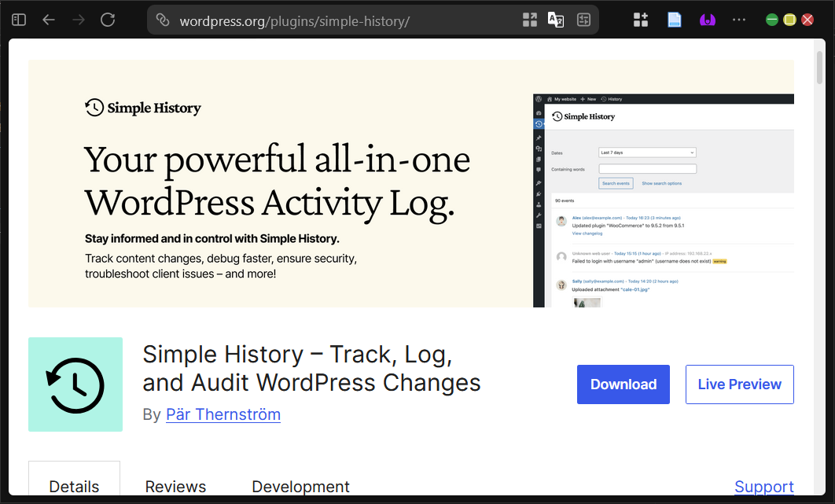Viewport: 835px width, 504px height.
Task: Click the plugin admin screenshot in banner
Action: coord(664,200)
